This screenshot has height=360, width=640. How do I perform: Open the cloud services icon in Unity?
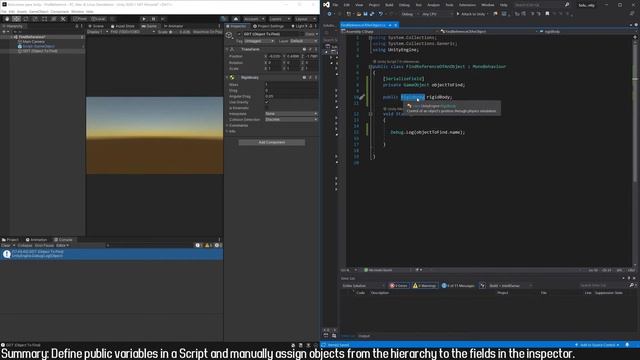pos(236,19)
